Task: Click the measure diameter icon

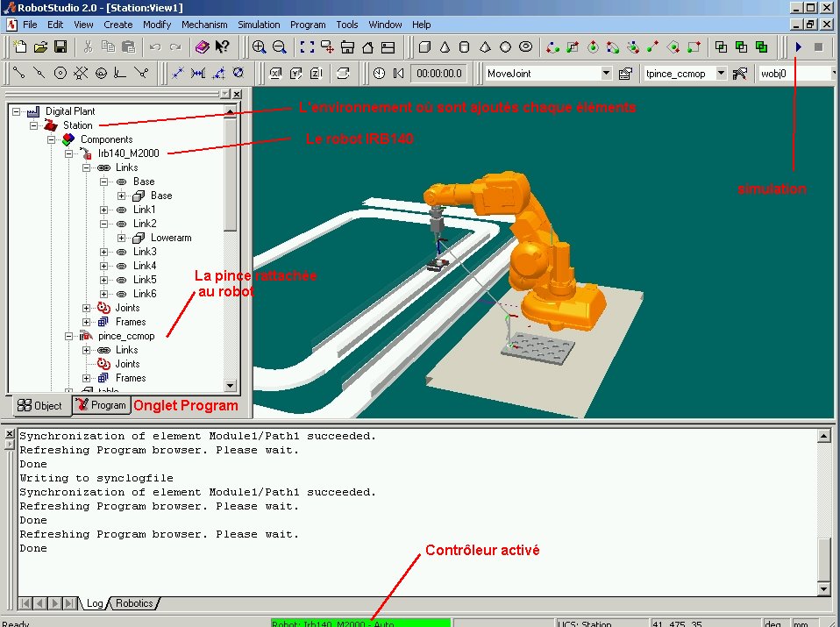Action: (x=238, y=73)
